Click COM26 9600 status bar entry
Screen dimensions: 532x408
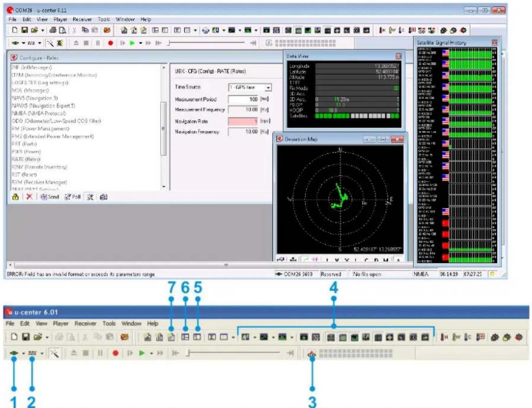[x=295, y=274]
